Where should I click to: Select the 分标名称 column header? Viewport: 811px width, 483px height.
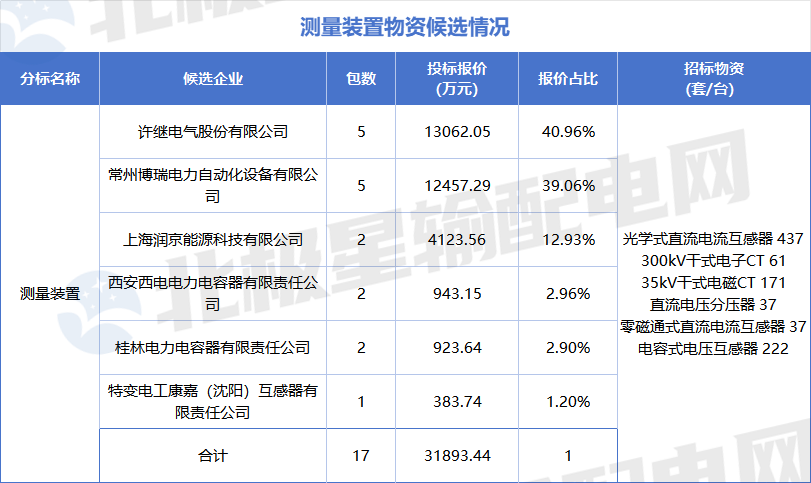[x=50, y=79]
